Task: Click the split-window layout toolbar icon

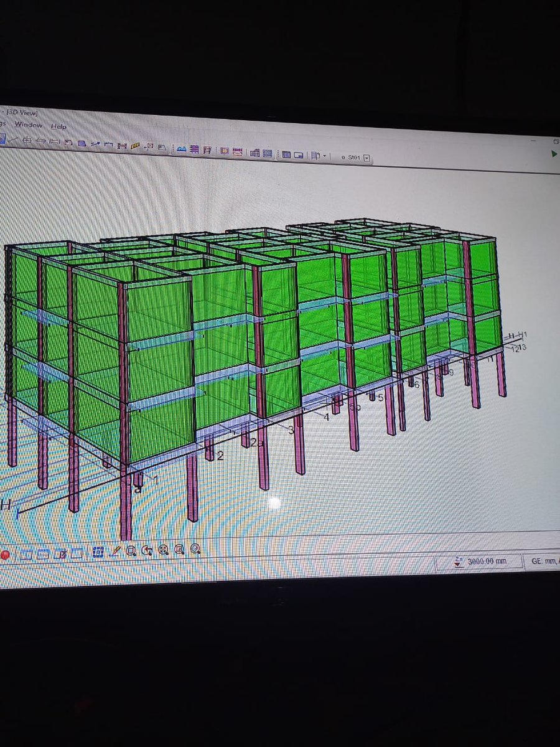Action: 298,155
